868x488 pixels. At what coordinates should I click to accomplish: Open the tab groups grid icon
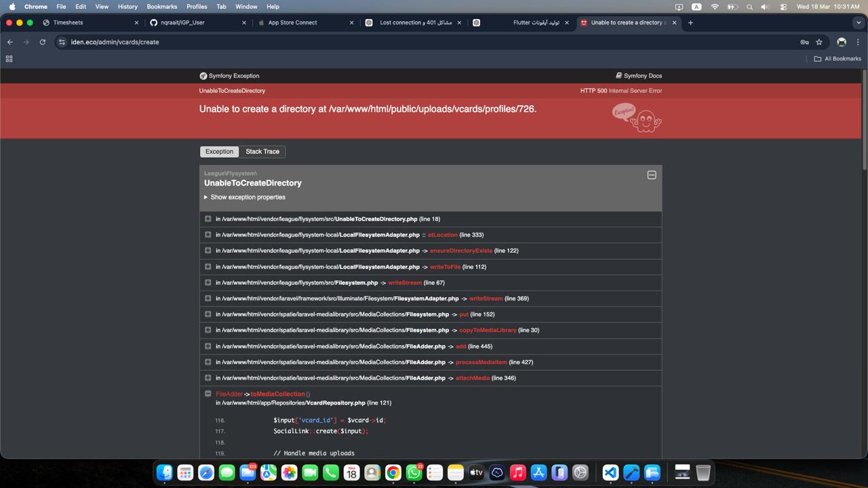pyautogui.click(x=9, y=59)
